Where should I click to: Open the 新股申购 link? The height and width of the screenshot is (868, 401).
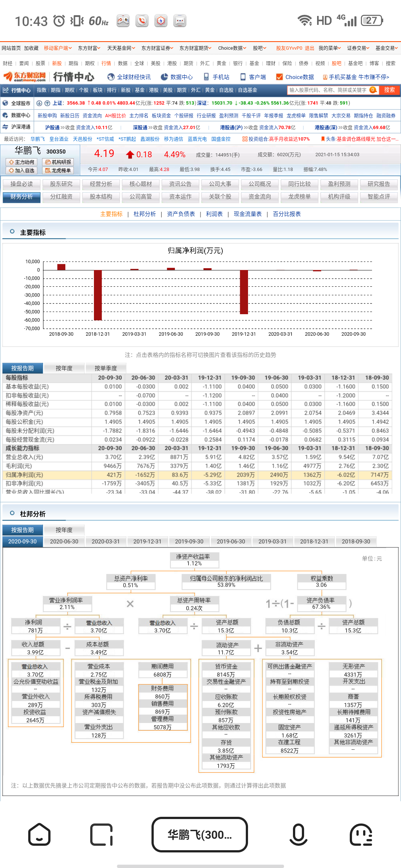point(47,116)
